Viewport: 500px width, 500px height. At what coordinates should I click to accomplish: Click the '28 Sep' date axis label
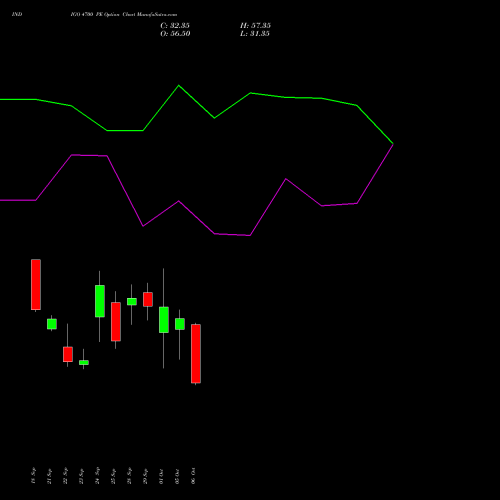pos(129,476)
